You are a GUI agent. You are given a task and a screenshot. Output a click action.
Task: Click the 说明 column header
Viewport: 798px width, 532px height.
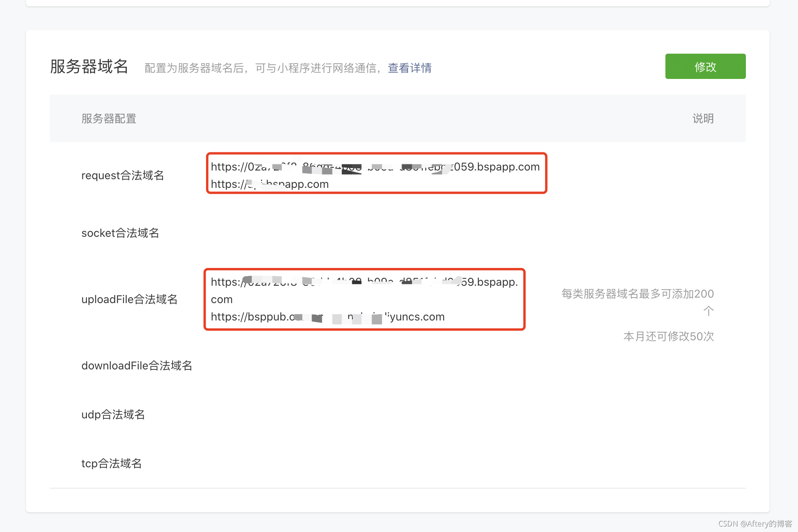(x=703, y=118)
